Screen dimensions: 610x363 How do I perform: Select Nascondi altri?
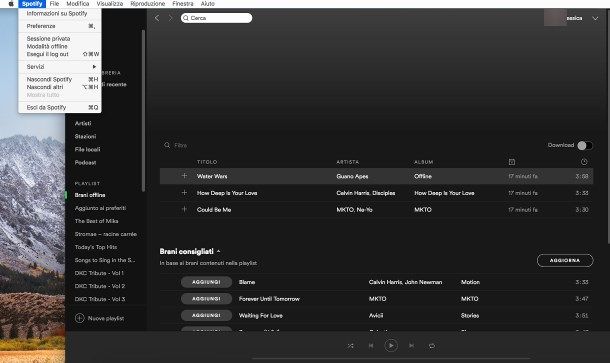(x=60, y=87)
